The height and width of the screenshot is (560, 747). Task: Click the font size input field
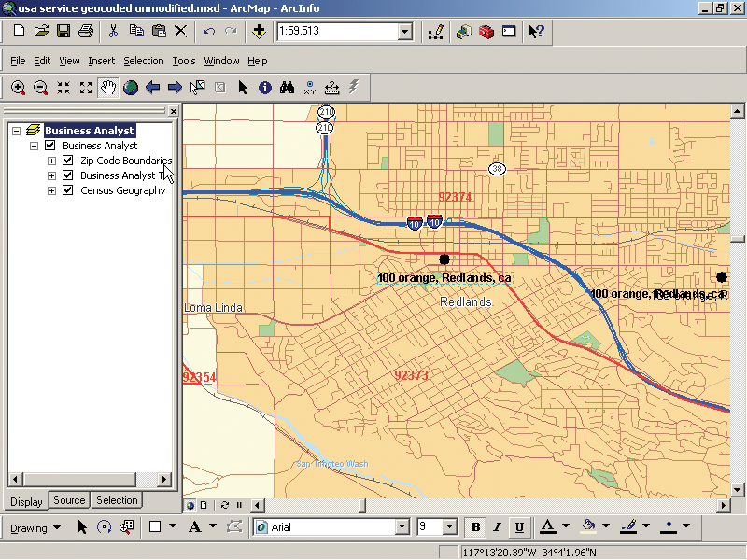coord(430,527)
